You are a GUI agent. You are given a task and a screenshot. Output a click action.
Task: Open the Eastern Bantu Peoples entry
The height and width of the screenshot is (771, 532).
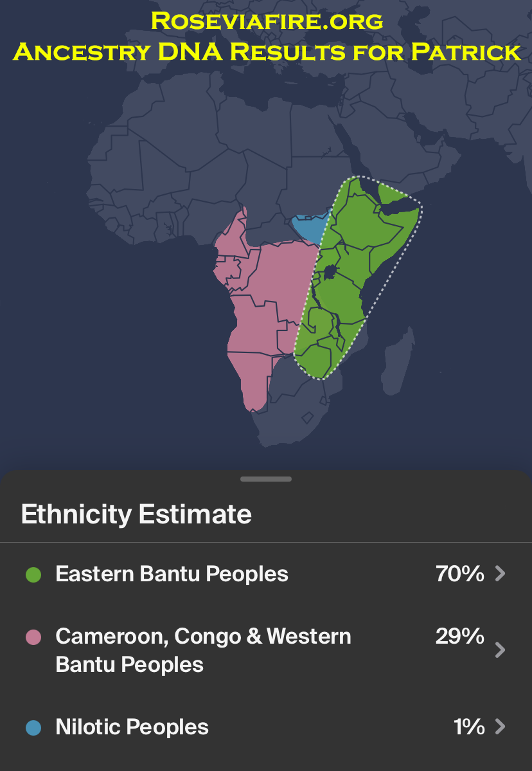click(x=266, y=574)
